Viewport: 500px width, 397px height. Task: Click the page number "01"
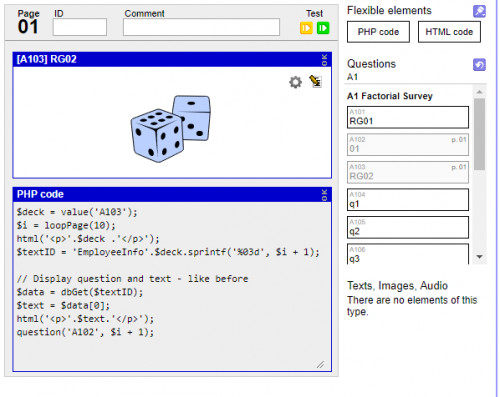point(28,27)
